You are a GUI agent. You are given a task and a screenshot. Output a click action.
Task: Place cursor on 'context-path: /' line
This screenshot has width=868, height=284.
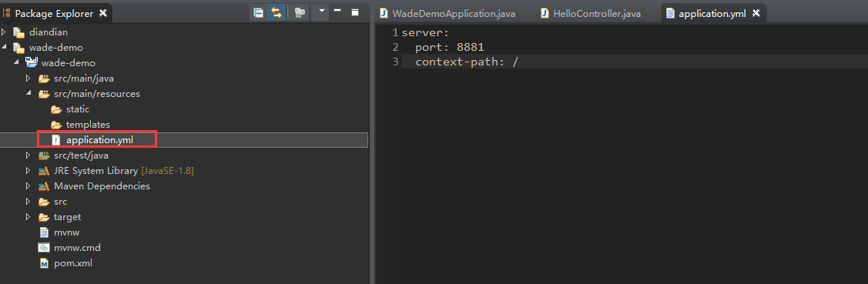pyautogui.click(x=467, y=62)
